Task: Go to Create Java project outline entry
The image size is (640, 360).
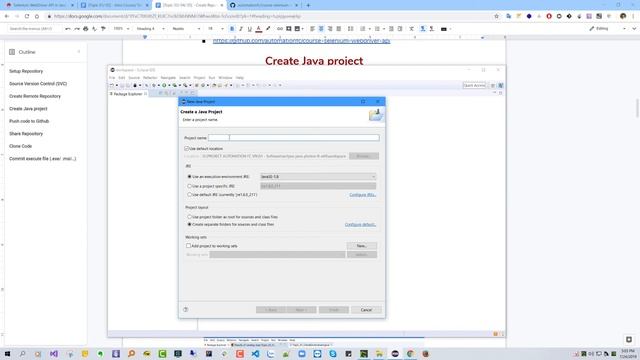Action: [x=28, y=109]
